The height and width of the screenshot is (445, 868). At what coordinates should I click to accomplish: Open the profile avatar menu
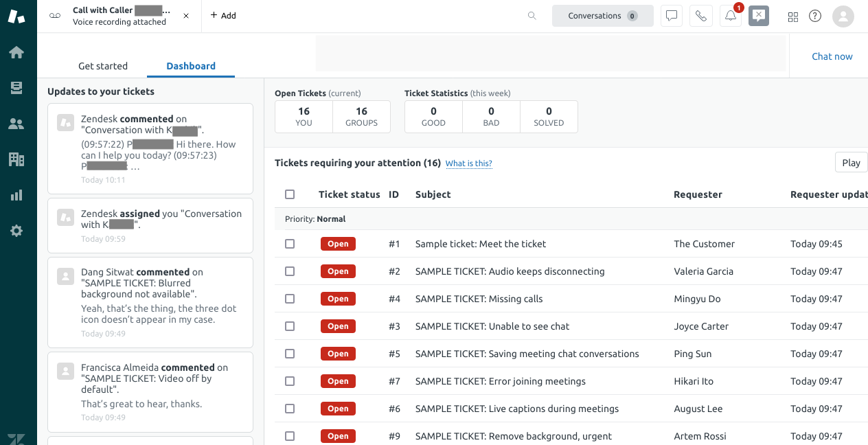pyautogui.click(x=843, y=16)
